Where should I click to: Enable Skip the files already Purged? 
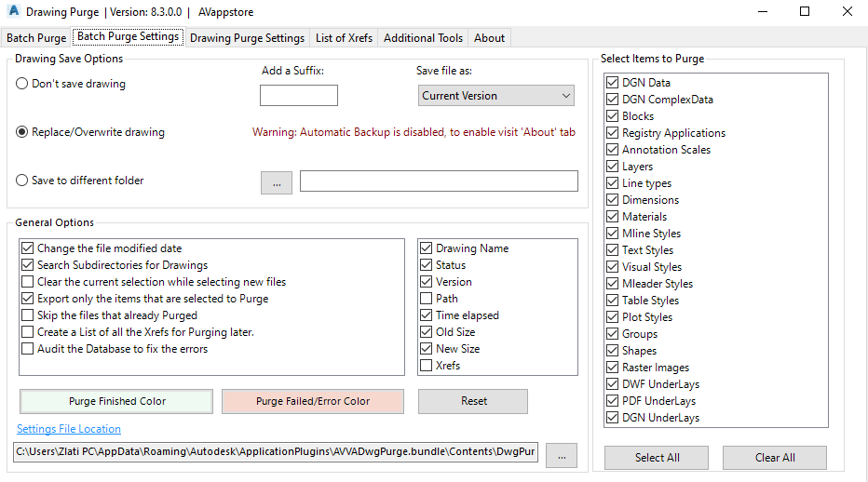[28, 315]
